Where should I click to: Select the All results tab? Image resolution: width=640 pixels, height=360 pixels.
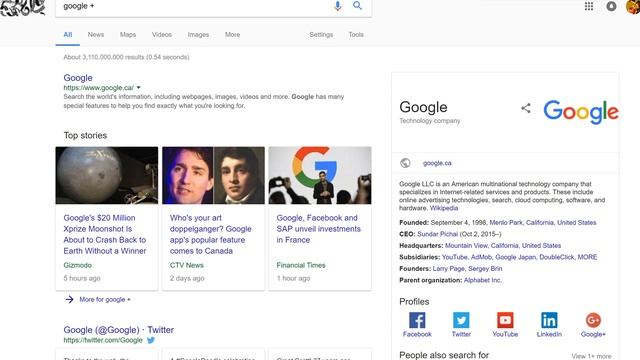(68, 35)
